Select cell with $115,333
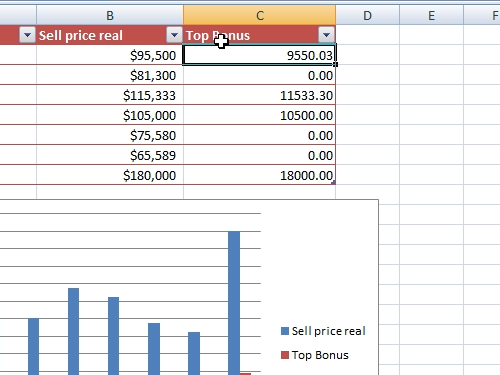This screenshot has height=375, width=500. coord(110,95)
